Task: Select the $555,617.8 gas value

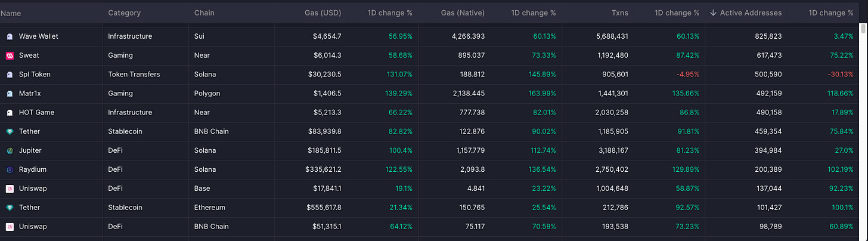Action: click(323, 208)
